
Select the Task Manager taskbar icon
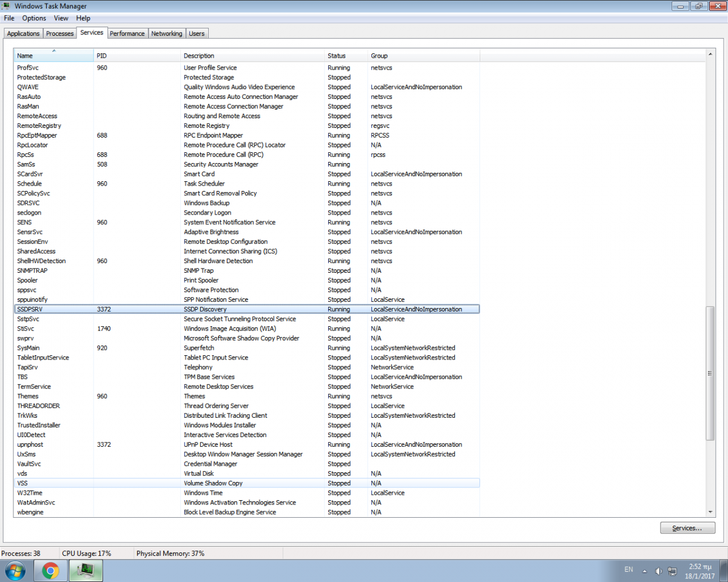pyautogui.click(x=86, y=570)
